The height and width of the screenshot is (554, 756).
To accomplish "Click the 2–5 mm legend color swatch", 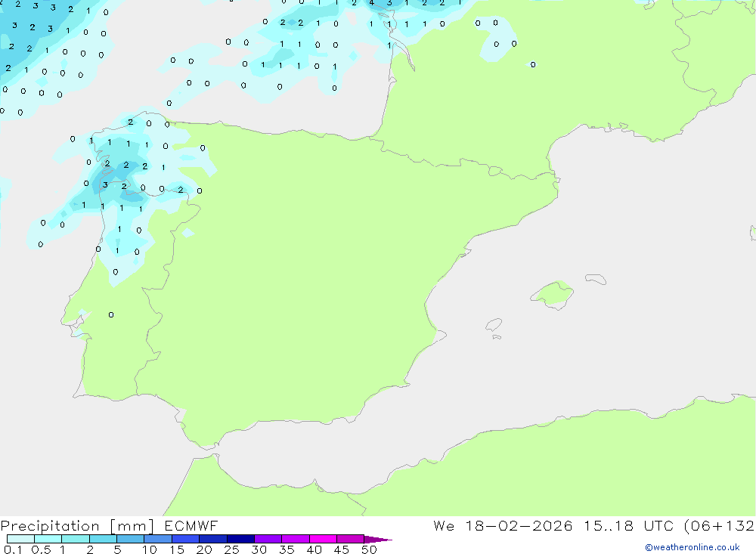I will [x=103, y=539].
